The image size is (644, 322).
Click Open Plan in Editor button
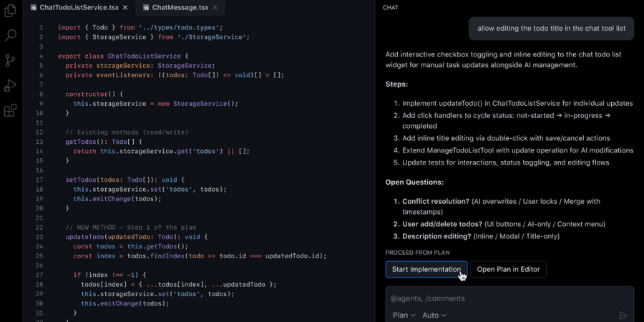click(509, 270)
